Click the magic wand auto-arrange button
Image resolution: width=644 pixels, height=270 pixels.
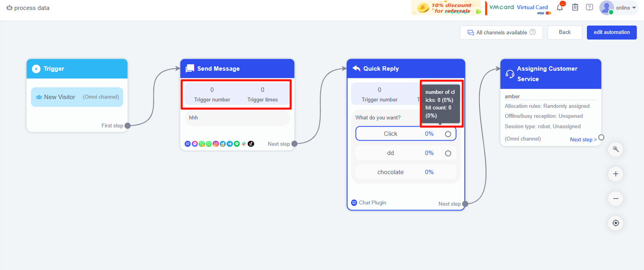pos(616,149)
